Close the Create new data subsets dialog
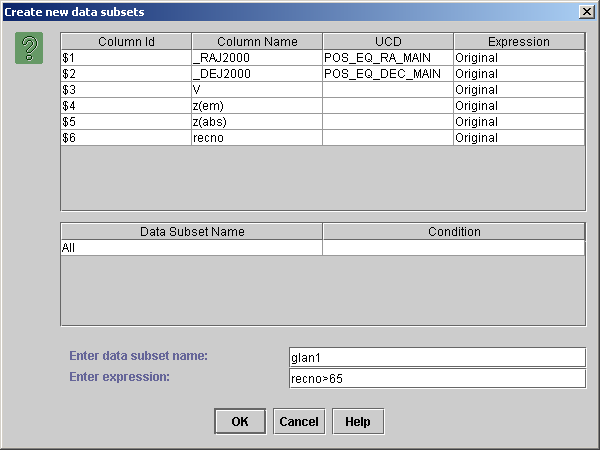The image size is (600, 450). (x=587, y=12)
